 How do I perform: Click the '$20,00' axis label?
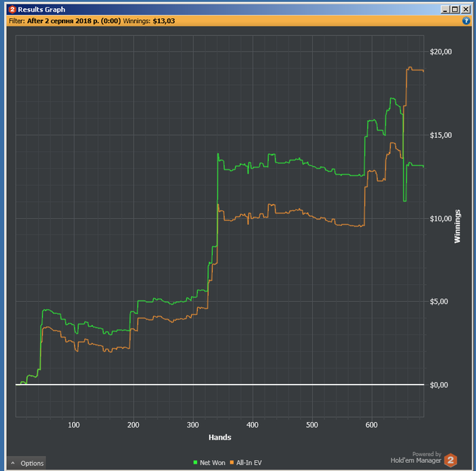click(441, 52)
